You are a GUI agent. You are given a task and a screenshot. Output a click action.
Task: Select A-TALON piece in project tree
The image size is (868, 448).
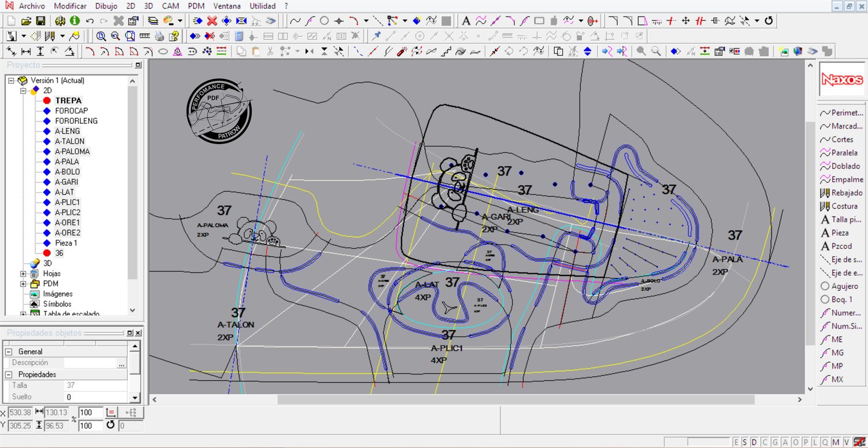69,141
